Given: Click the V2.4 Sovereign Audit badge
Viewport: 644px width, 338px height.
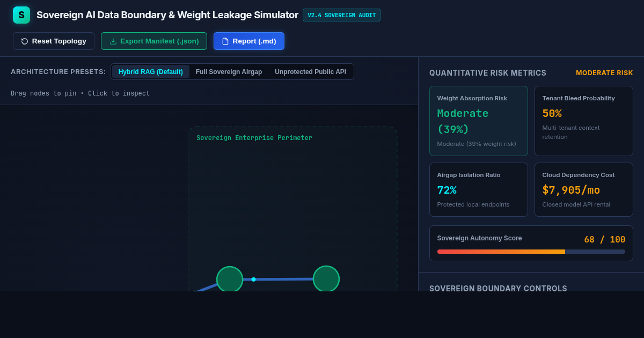Looking at the screenshot, I should [x=341, y=15].
